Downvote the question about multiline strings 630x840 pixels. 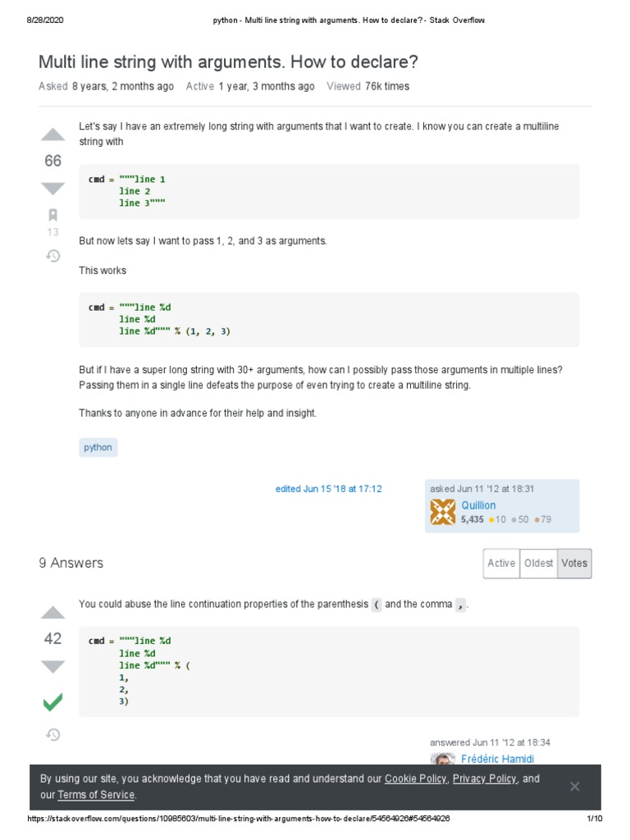click(x=52, y=189)
